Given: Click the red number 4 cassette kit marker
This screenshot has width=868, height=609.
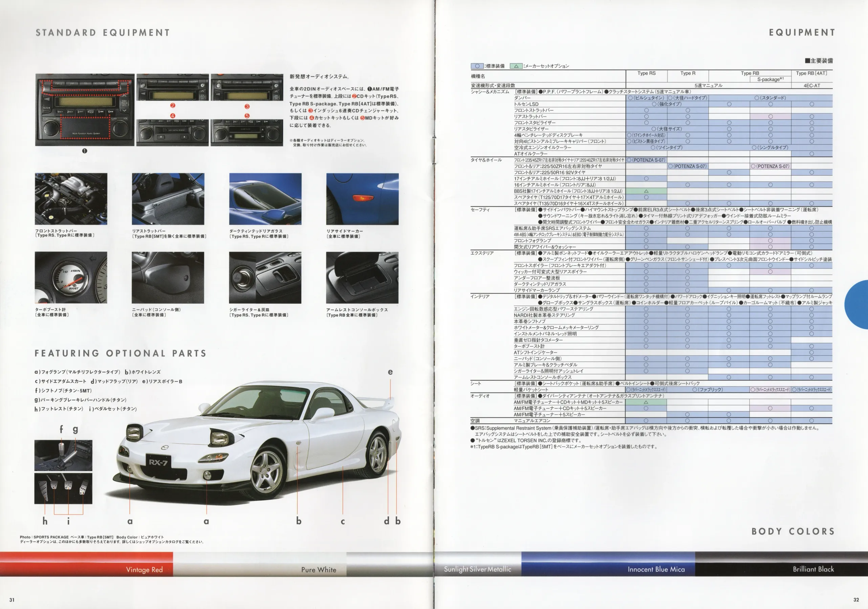Looking at the screenshot, I should click(x=172, y=116).
